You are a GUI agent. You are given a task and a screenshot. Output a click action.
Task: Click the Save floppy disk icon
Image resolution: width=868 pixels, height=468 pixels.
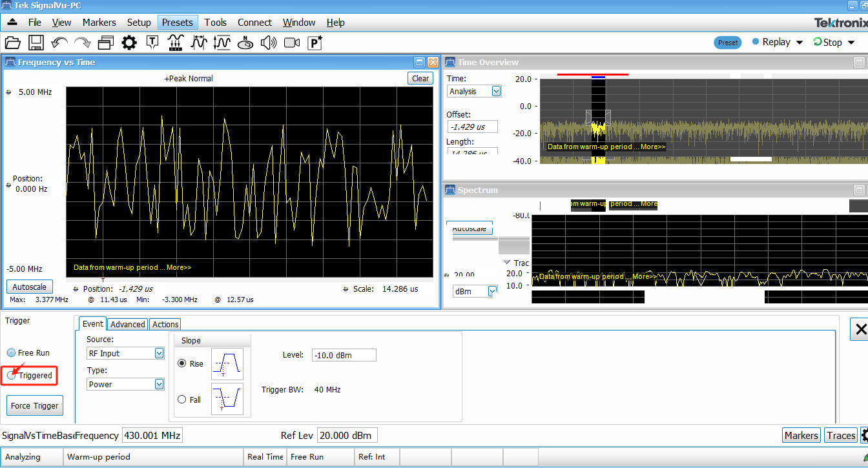click(36, 43)
